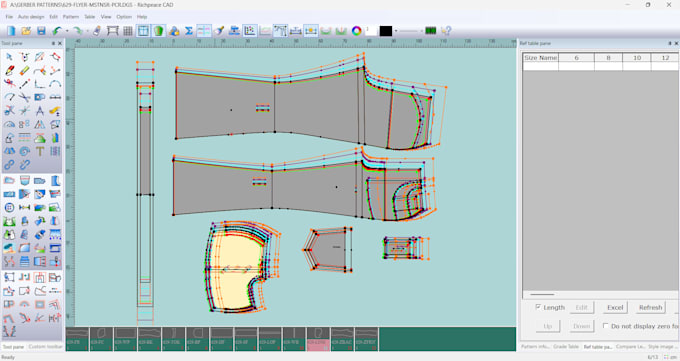Click the Save floppy disk icon

tap(41, 31)
